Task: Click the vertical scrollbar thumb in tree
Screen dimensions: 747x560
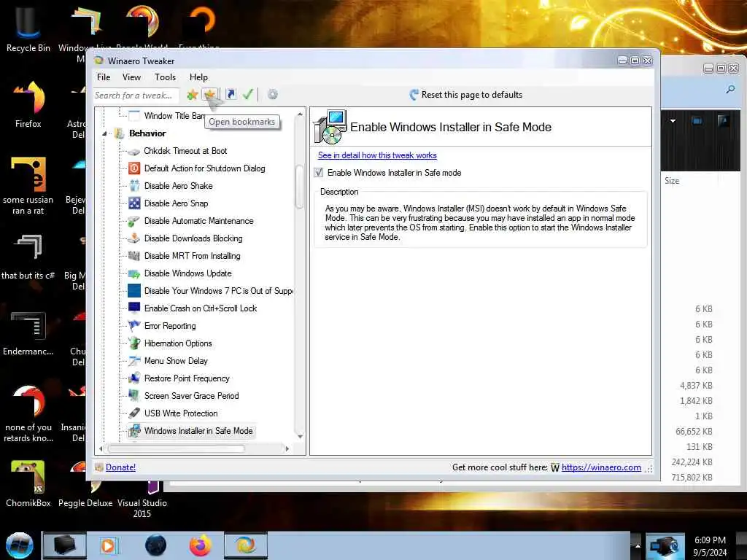Action: (299, 186)
